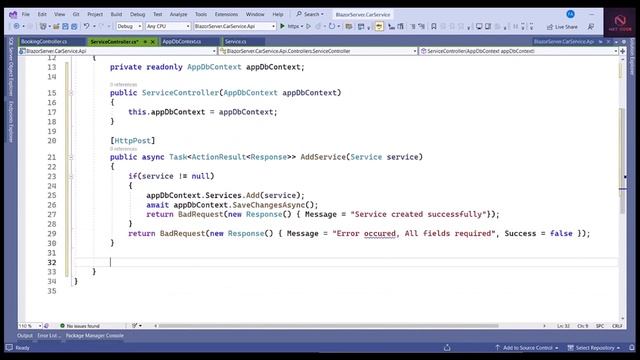Open the Error List panel tab
This screenshot has width=640, height=360.
click(48, 336)
